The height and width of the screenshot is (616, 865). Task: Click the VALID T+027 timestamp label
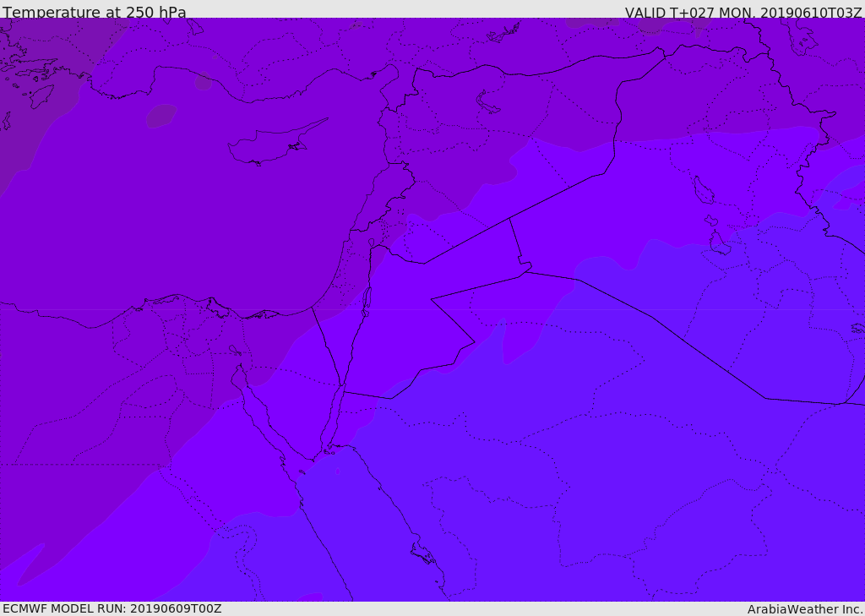(x=743, y=11)
